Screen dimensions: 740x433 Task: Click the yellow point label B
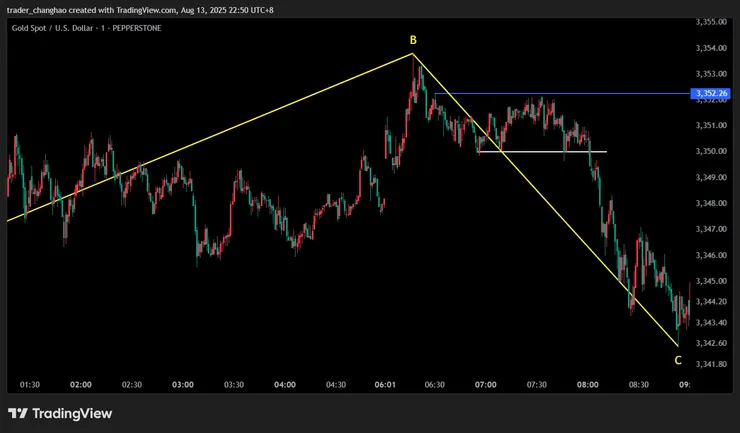coord(413,41)
